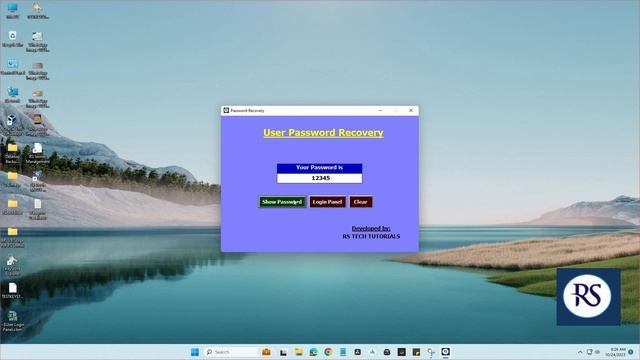640x360 pixels.
Task: Select the Recycle Bin desktop icon
Action: pyautogui.click(x=13, y=39)
